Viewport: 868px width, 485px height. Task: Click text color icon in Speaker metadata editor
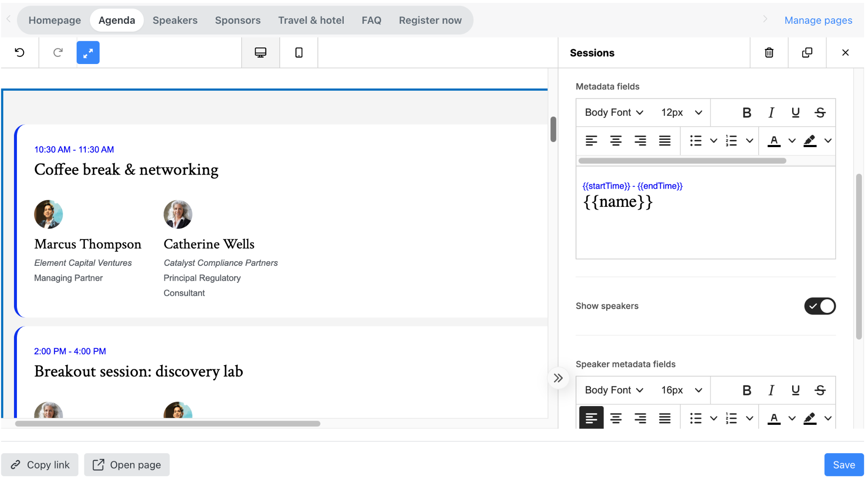pos(774,418)
